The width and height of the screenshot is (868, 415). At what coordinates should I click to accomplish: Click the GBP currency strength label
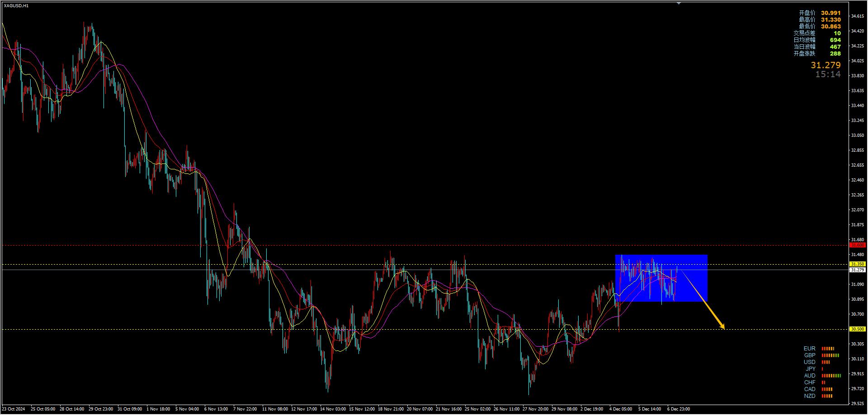[x=809, y=355]
